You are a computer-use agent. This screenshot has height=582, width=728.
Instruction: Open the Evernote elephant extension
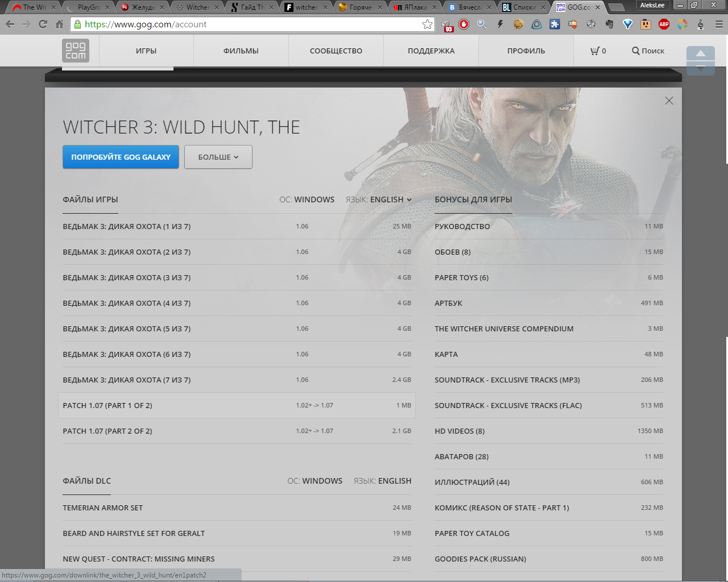coord(610,24)
